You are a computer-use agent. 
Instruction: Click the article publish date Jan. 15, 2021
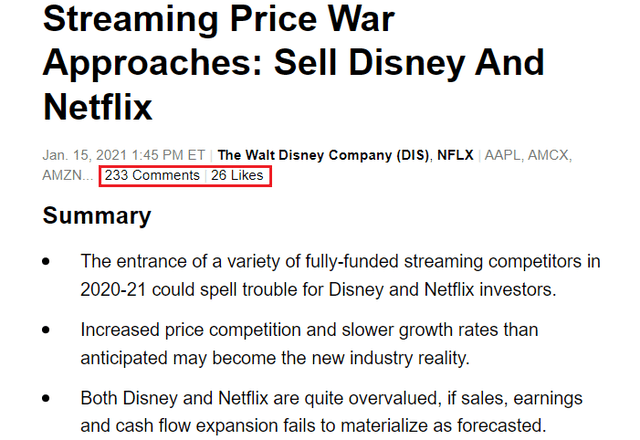84,155
